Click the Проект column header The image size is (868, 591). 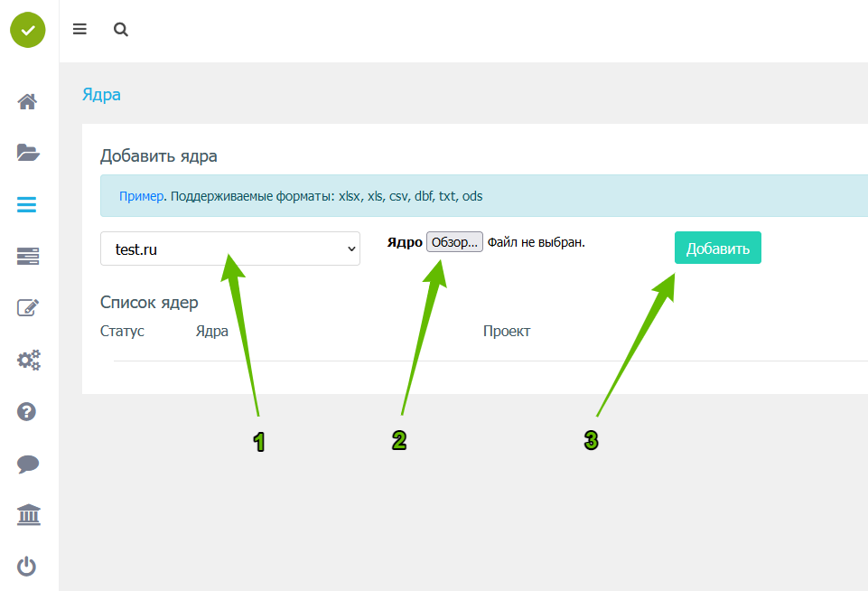click(506, 331)
